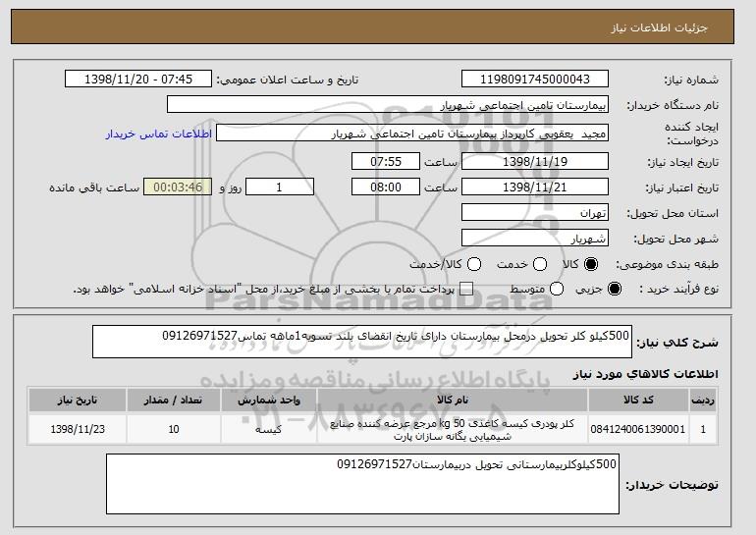
Task: Choose the جزیی purchase process radio
Action: click(x=615, y=290)
